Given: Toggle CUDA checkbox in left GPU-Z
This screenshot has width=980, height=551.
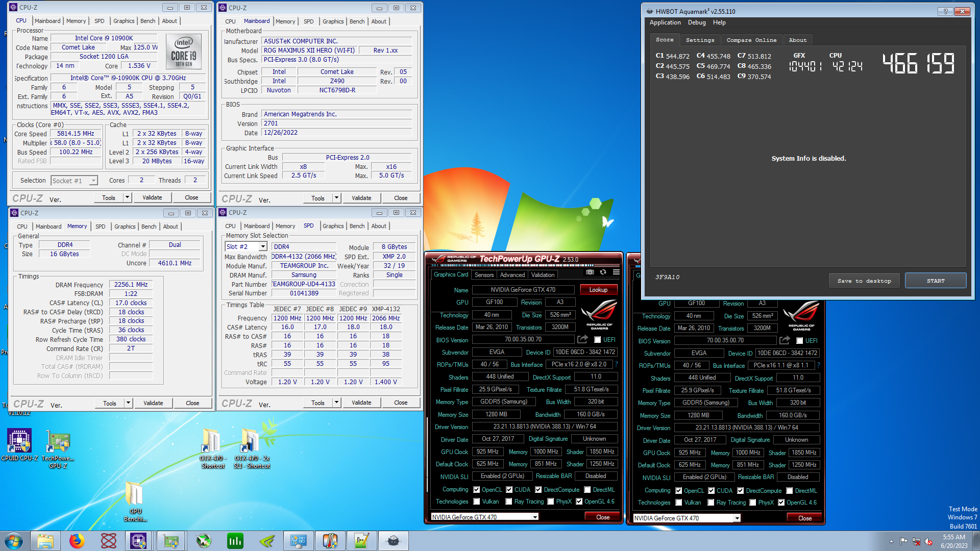Looking at the screenshot, I should click(x=509, y=490).
